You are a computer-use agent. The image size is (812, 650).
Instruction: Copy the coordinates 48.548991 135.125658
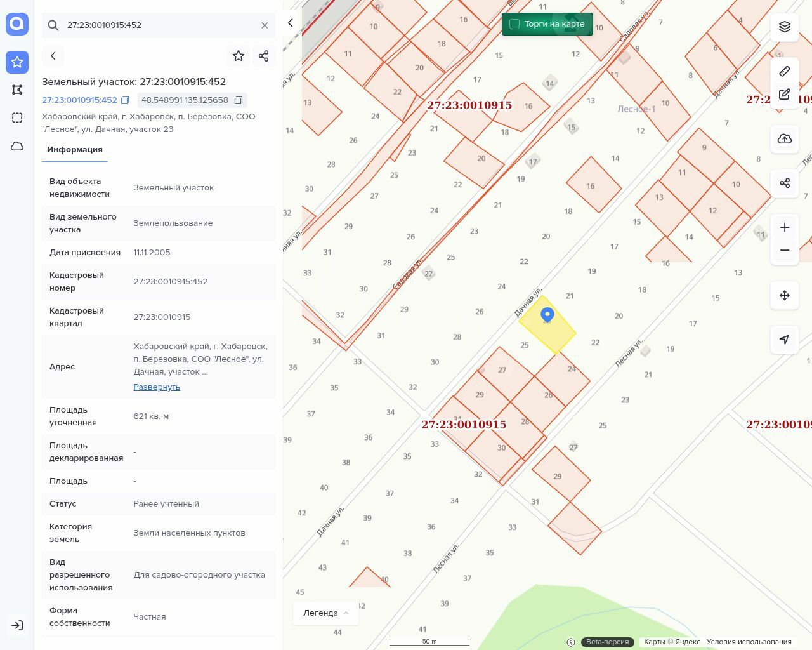point(239,100)
